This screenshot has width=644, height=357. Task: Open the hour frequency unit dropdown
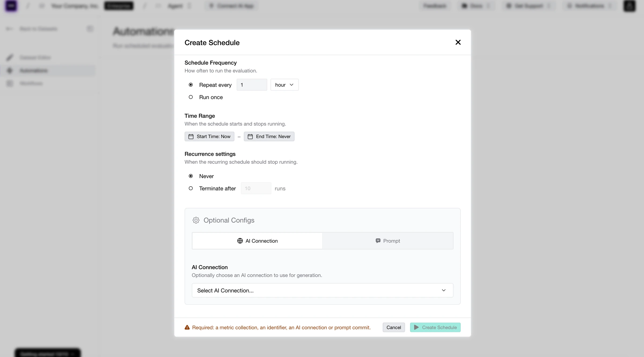pos(284,85)
